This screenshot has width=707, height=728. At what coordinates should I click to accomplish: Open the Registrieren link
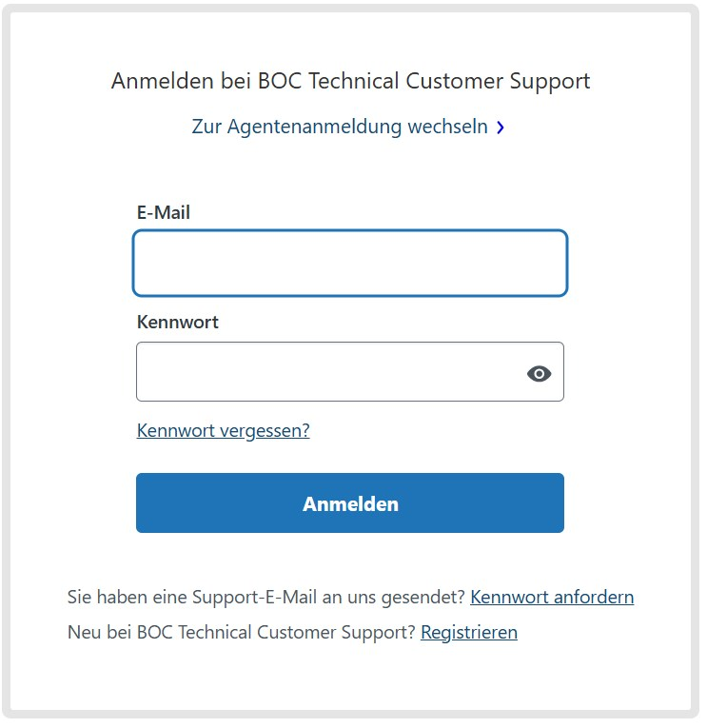[469, 632]
